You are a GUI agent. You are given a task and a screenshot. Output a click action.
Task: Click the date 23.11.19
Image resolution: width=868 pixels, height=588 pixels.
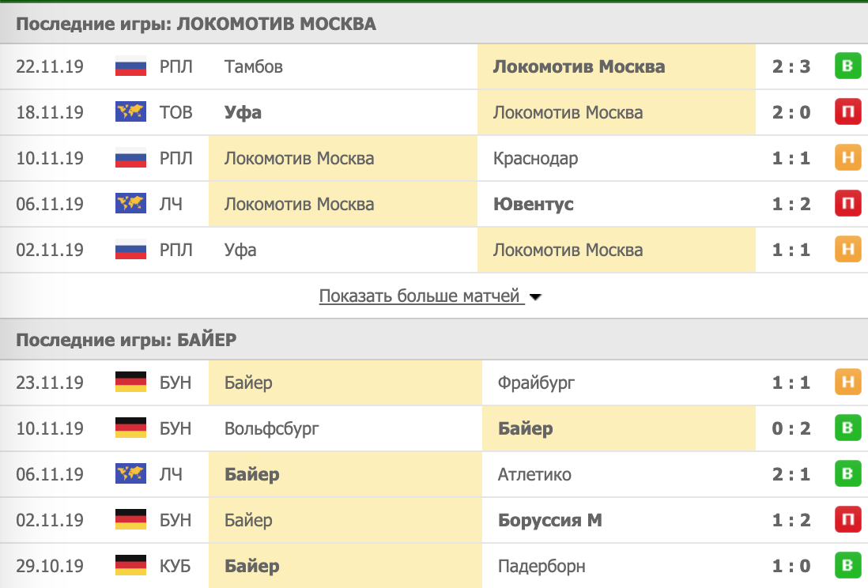tap(49, 383)
